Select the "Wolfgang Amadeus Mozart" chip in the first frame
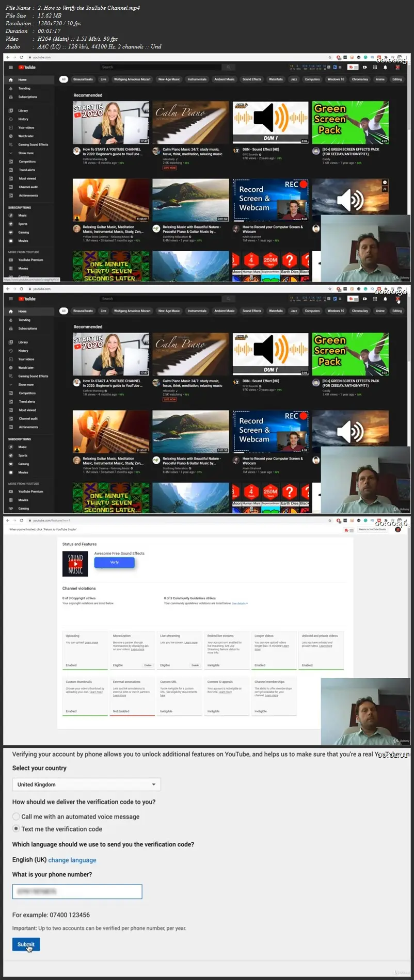This screenshot has height=980, width=414. point(132,79)
